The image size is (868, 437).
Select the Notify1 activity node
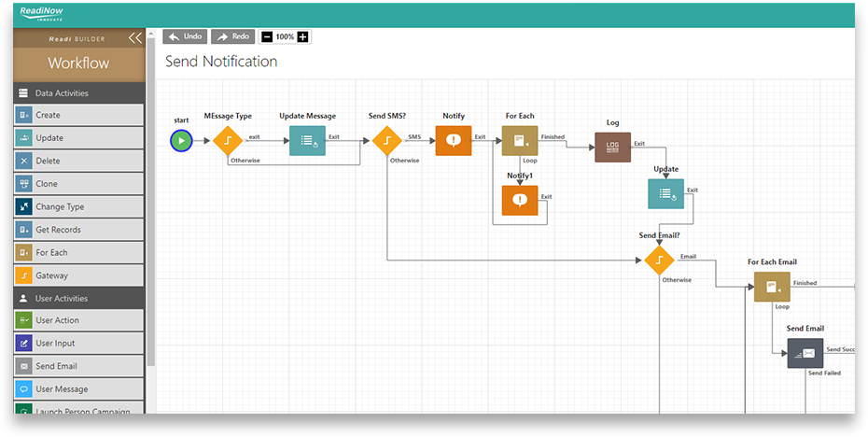click(x=520, y=201)
